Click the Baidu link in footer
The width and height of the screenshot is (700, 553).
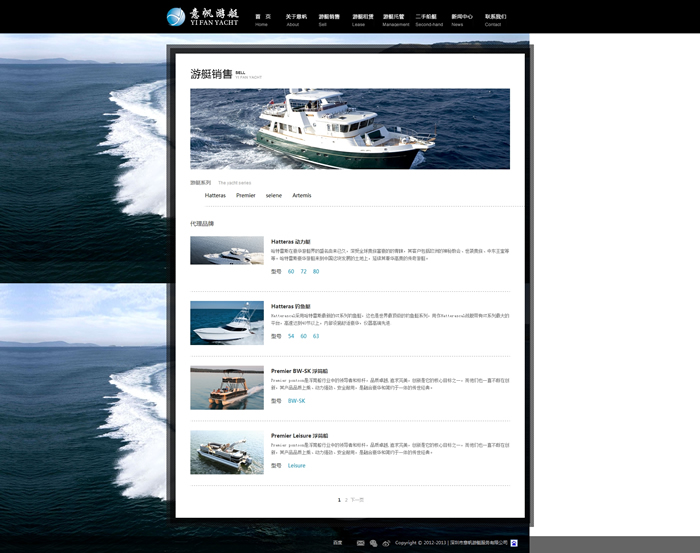(x=338, y=543)
